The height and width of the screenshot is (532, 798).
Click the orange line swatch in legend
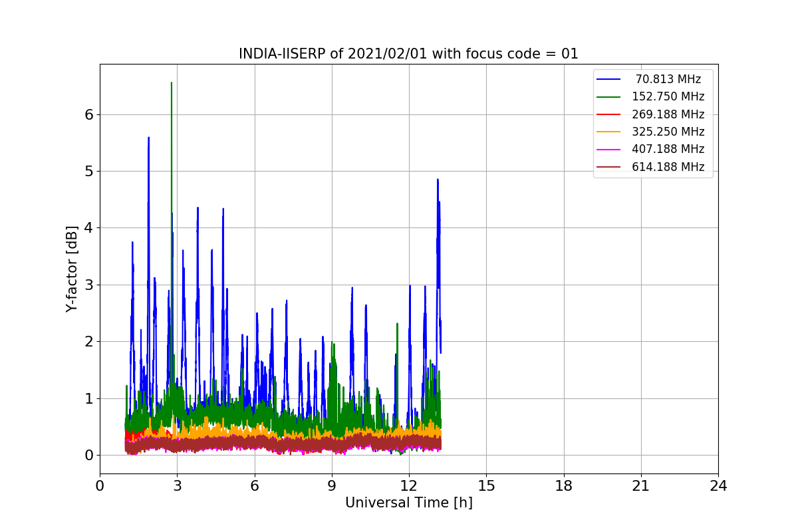[609, 132]
